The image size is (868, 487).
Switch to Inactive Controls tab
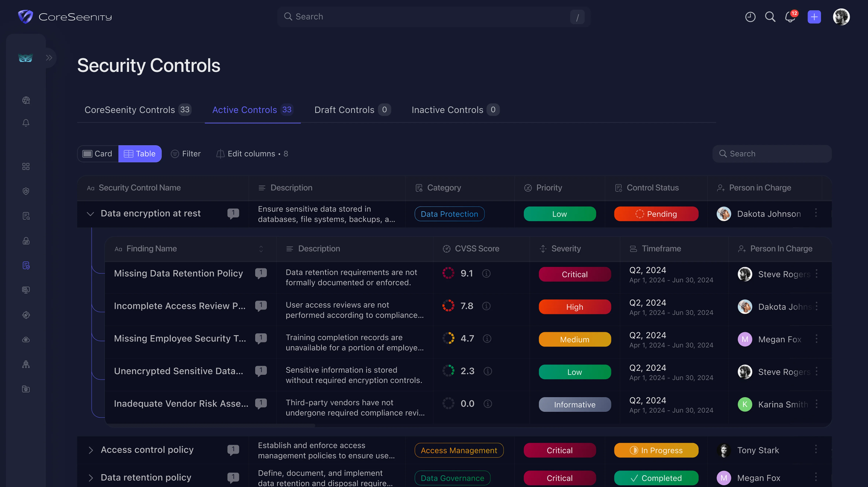pyautogui.click(x=455, y=110)
